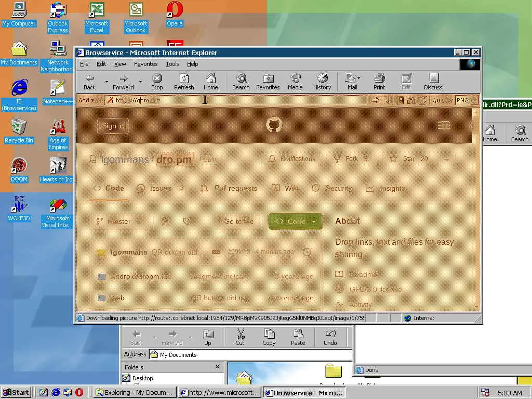
Task: Launch Opera from the quick launch bar
Action: [x=79, y=392]
